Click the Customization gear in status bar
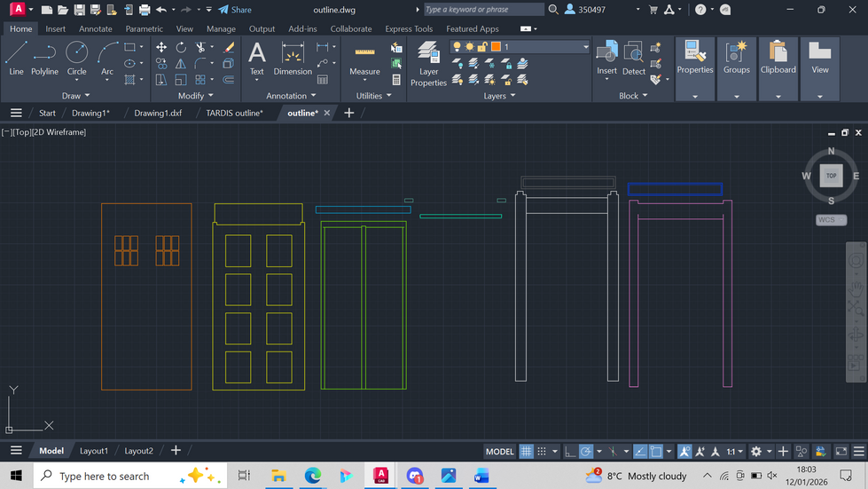Image resolution: width=868 pixels, height=489 pixels. (756, 452)
